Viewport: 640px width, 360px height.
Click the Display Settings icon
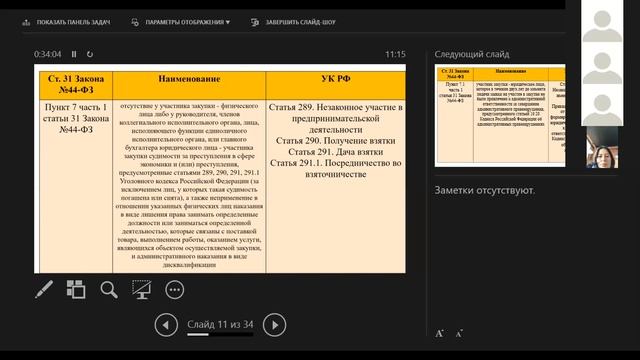tap(135, 22)
